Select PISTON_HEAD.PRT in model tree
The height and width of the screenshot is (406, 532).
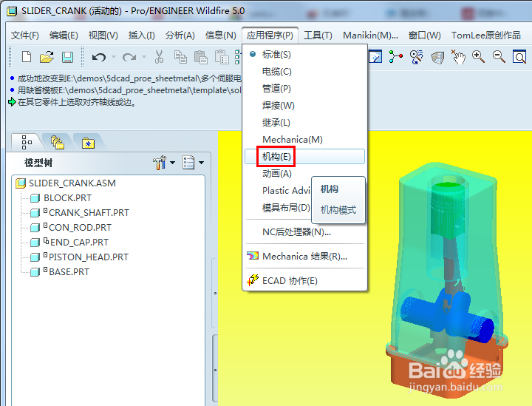pos(89,257)
